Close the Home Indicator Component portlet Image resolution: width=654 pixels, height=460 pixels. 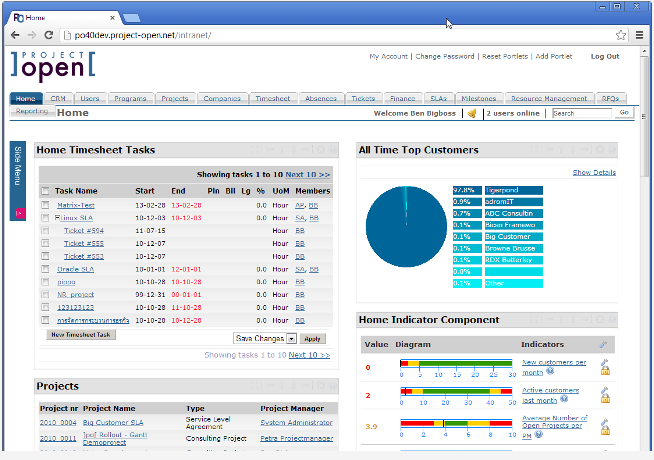(x=600, y=319)
